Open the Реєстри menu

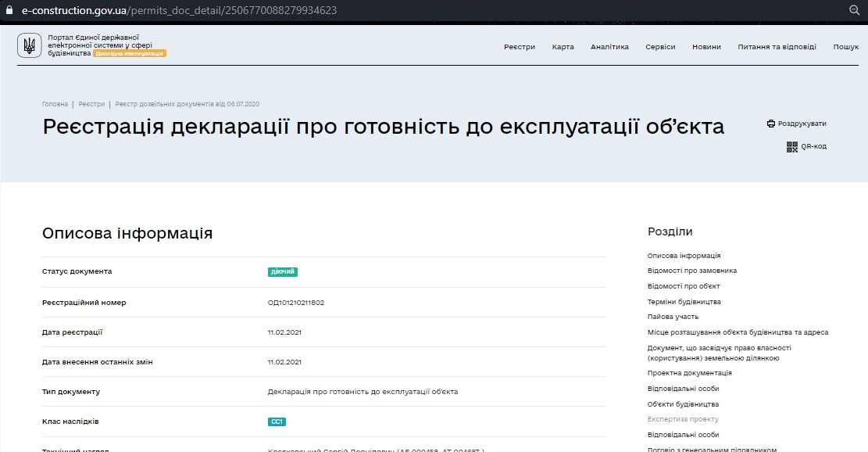pos(520,47)
